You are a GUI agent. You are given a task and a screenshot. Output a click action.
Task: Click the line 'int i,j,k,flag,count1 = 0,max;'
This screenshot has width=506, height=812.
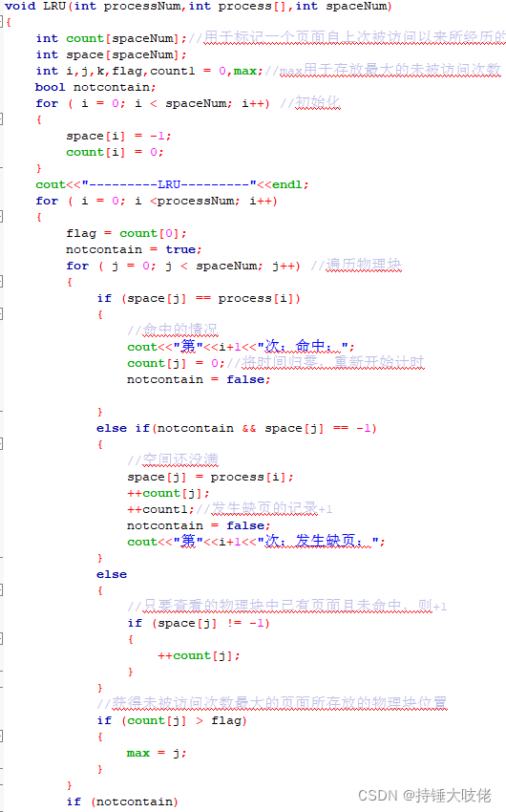coord(150,71)
